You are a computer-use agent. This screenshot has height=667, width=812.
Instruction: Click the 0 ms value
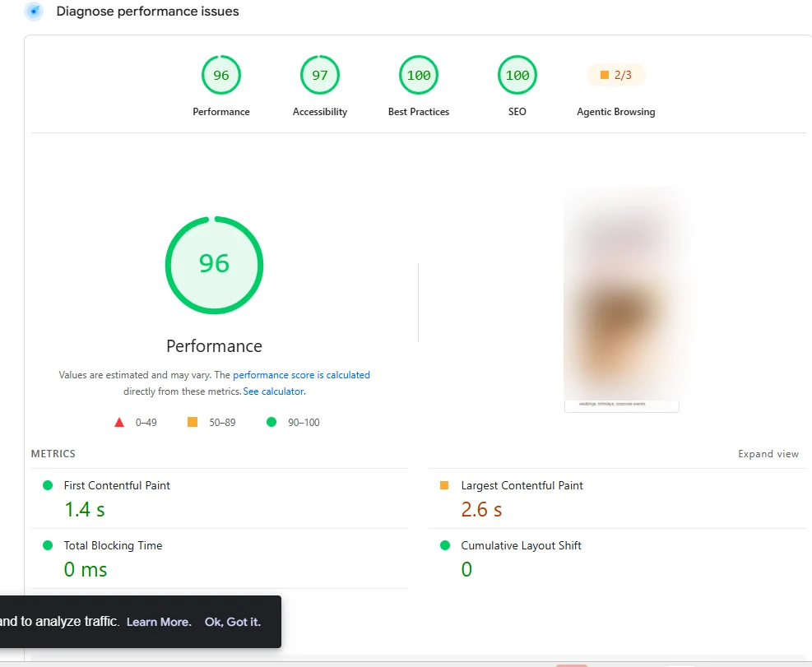pyautogui.click(x=86, y=570)
